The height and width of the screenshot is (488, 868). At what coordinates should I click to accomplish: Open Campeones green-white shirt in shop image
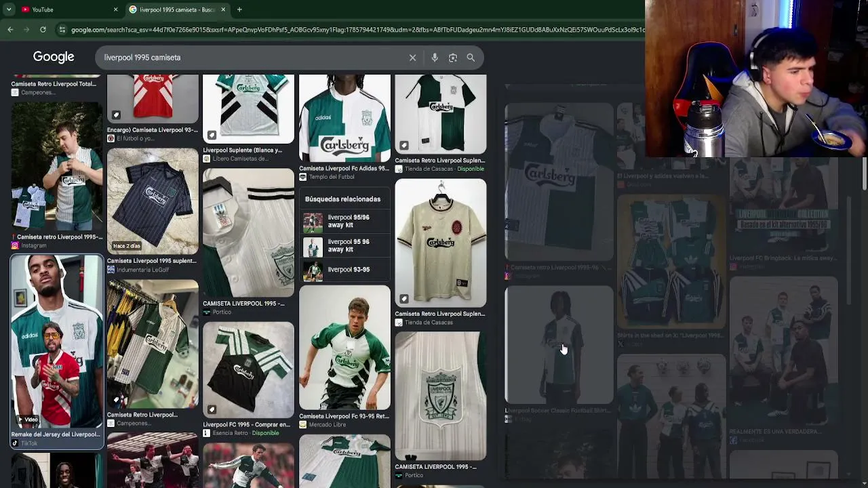pyautogui.click(x=153, y=344)
